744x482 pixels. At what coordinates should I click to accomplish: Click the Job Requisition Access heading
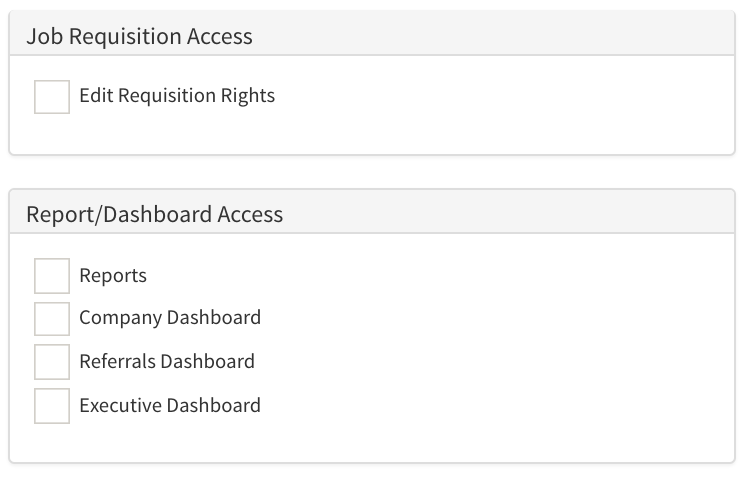coord(139,37)
